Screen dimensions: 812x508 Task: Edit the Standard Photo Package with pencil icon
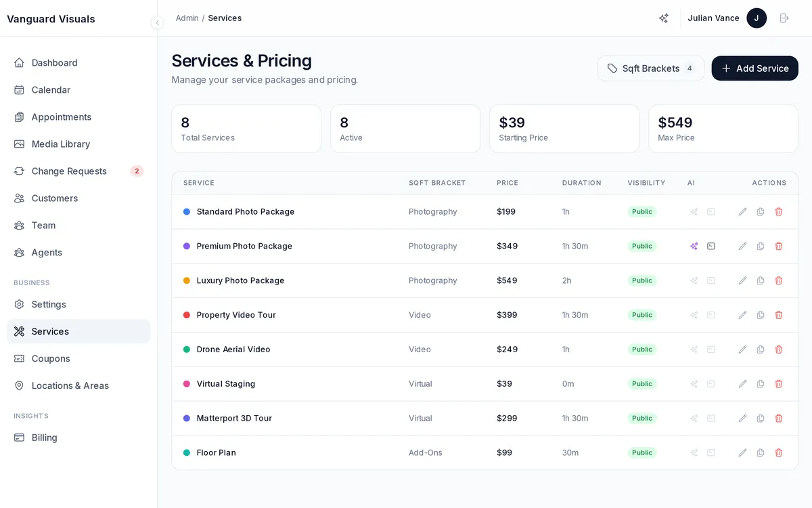pyautogui.click(x=742, y=211)
